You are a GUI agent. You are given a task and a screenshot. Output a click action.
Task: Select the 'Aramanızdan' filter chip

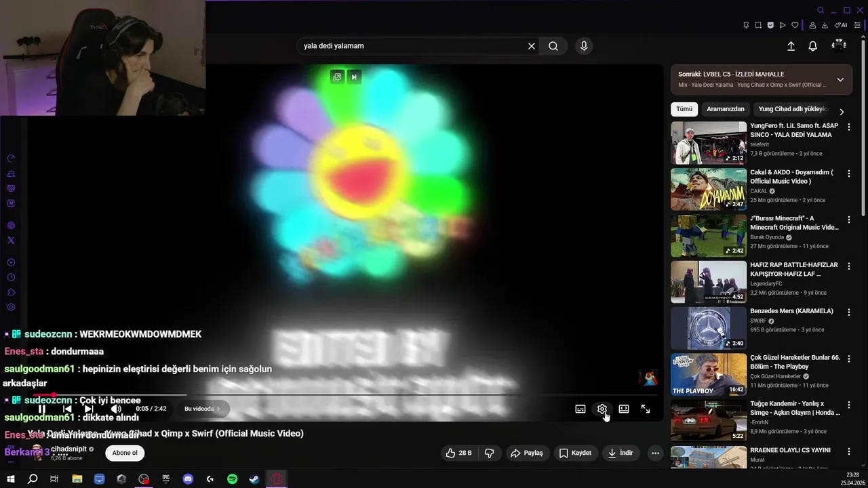pos(726,109)
